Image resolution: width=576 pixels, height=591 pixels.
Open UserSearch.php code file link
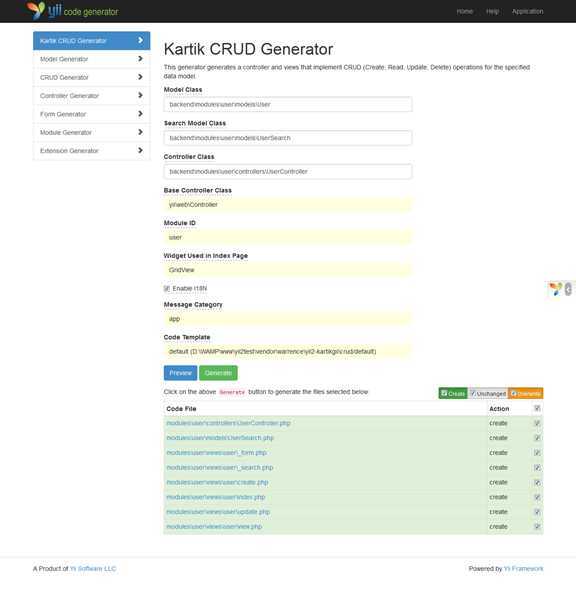click(x=220, y=438)
